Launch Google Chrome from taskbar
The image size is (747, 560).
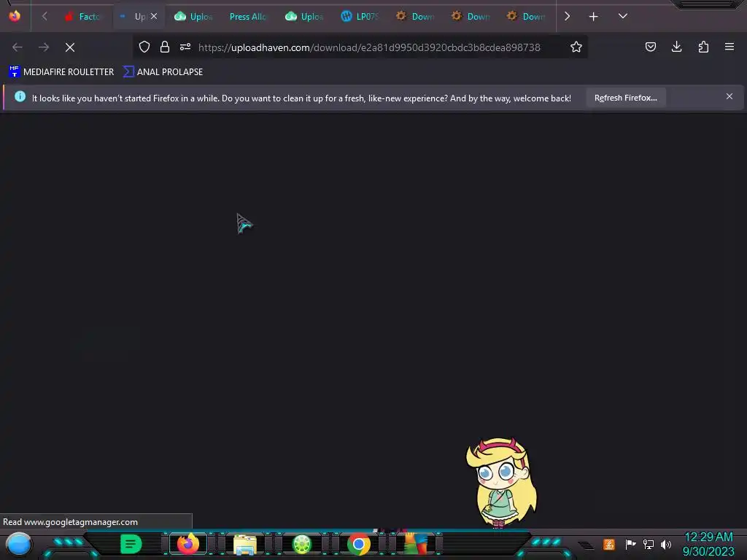coord(359,544)
